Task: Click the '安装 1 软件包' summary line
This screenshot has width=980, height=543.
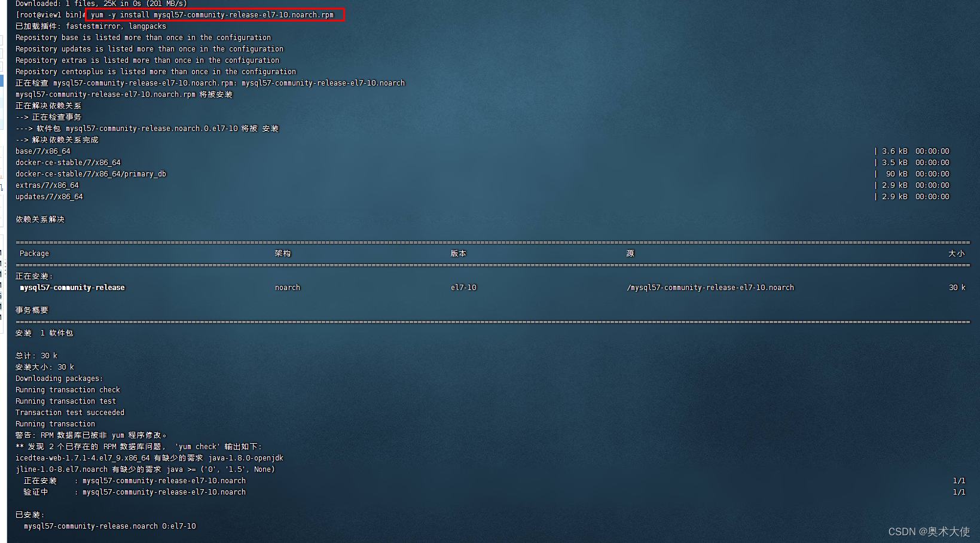Action: click(x=44, y=333)
